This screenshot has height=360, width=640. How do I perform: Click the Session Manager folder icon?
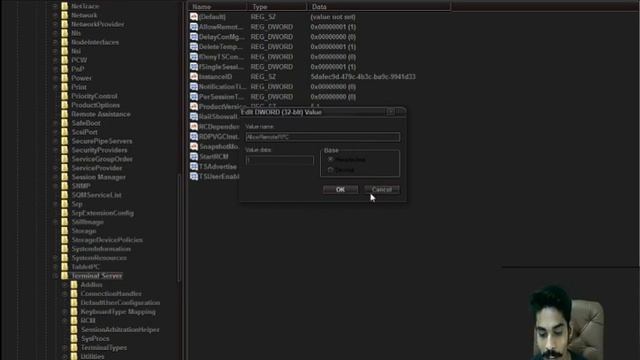click(x=64, y=177)
